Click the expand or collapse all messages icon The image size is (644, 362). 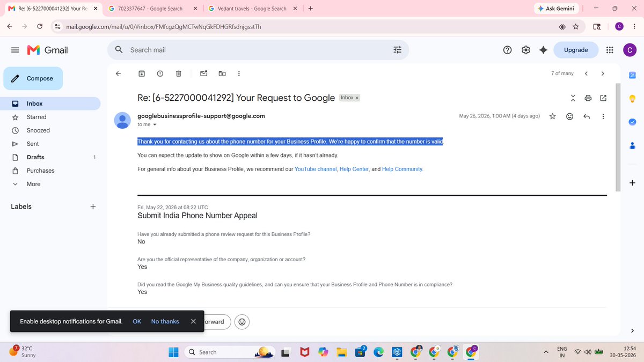(573, 98)
